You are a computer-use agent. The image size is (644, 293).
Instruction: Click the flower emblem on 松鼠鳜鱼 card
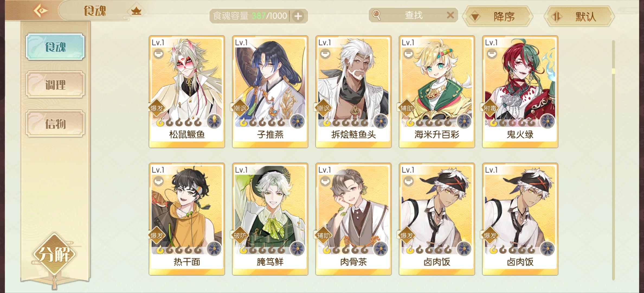coord(214,122)
